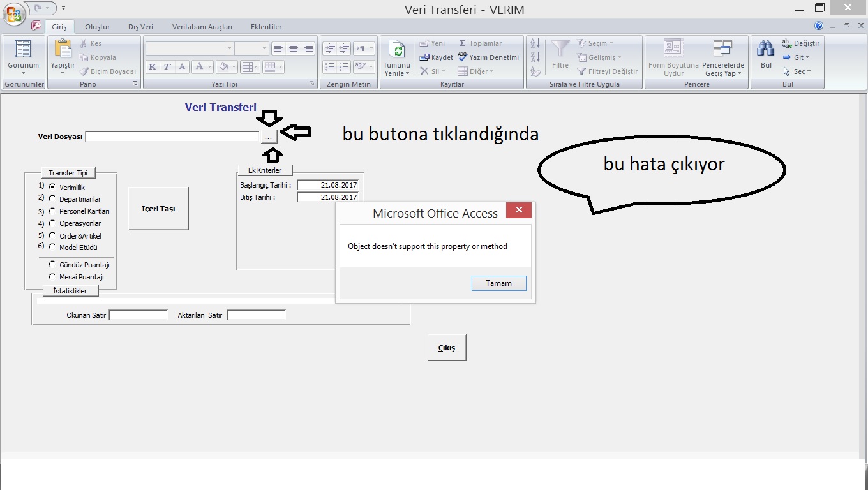The image size is (868, 490).
Task: Click the Office button logo
Action: (x=14, y=13)
